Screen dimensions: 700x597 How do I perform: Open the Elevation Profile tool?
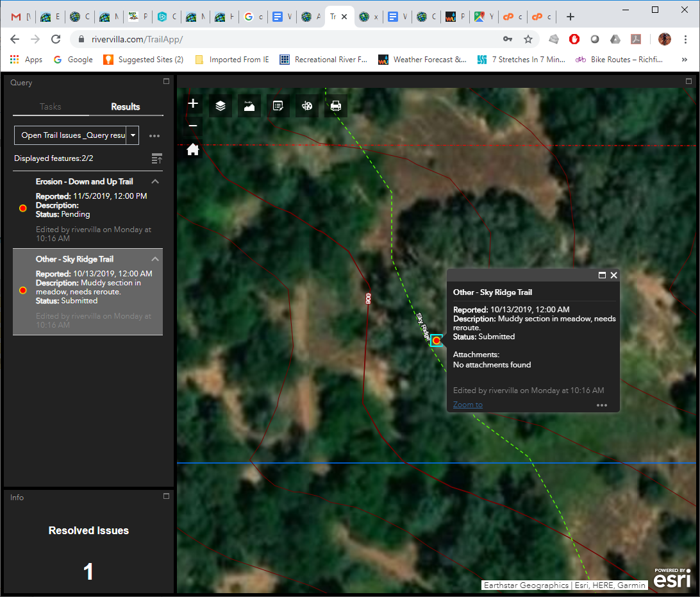pos(249,106)
